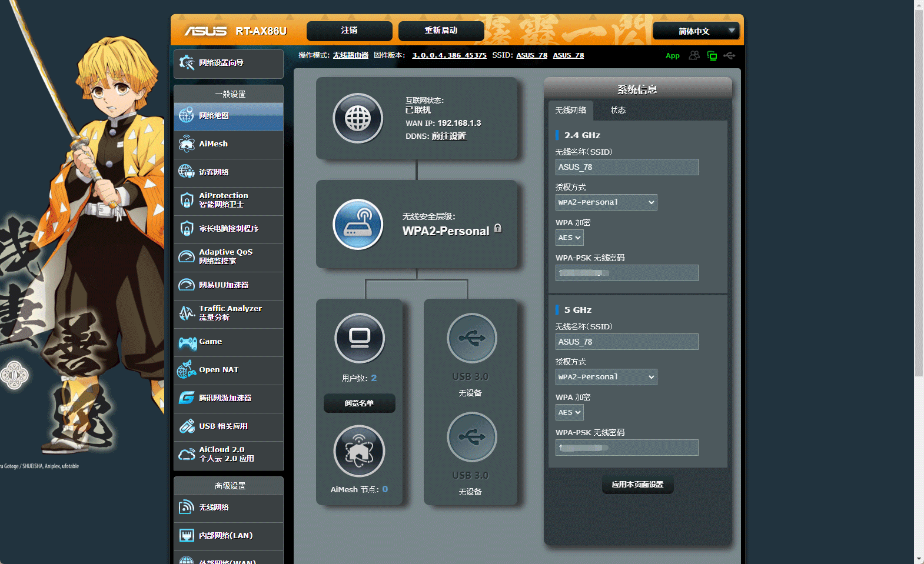The width and height of the screenshot is (924, 564).
Task: Select 访客网络 menu item label
Action: [x=214, y=172]
